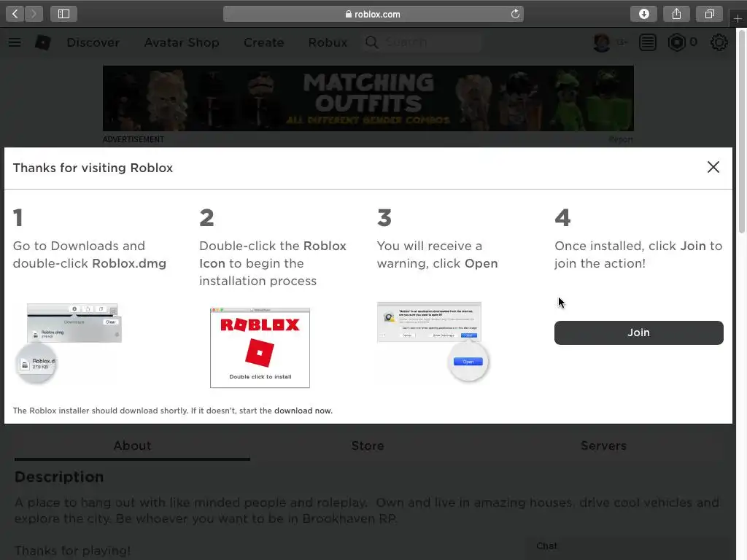This screenshot has height=560, width=747.
Task: Click the Join button
Action: [638, 332]
